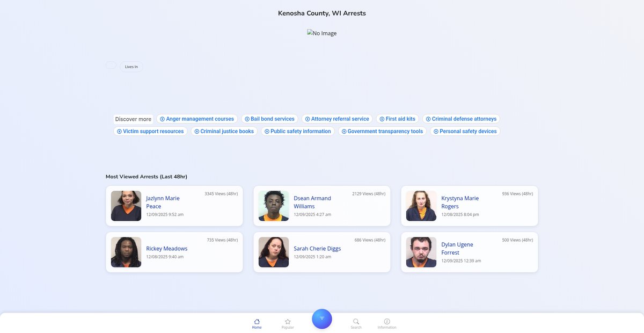Screen dimensions: 644x333
Task: Click the date 12/09/2025 4:27 am
Action: [x=312, y=214]
